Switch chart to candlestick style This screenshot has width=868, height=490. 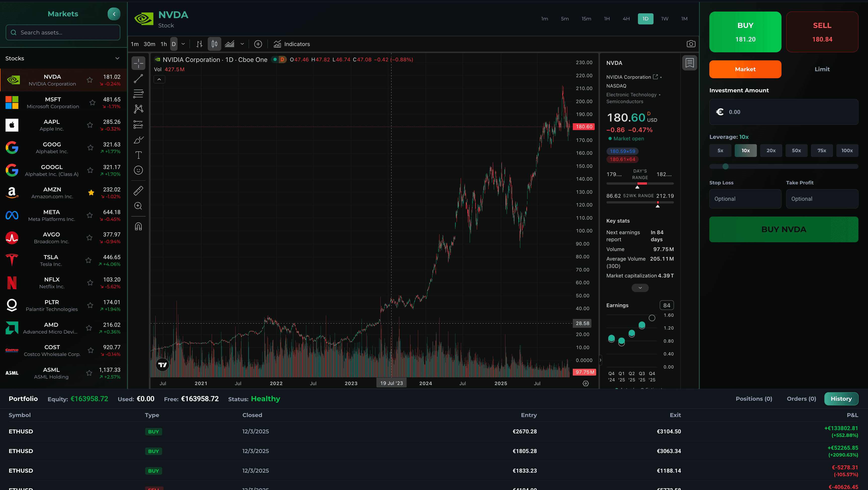tap(214, 44)
